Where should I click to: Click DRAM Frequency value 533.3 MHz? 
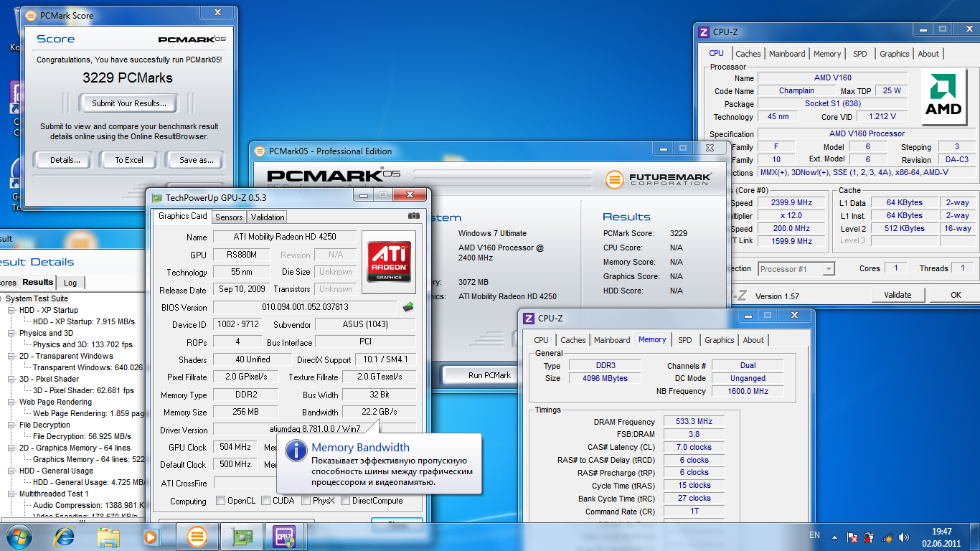pyautogui.click(x=694, y=422)
